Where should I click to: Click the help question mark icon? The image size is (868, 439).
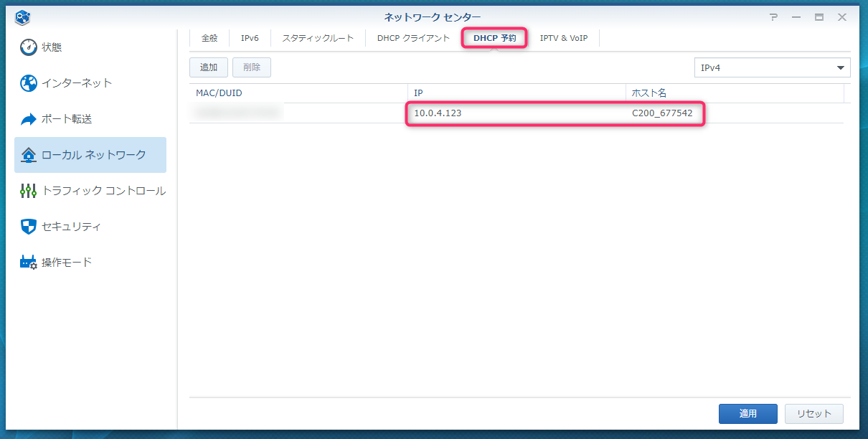[773, 17]
